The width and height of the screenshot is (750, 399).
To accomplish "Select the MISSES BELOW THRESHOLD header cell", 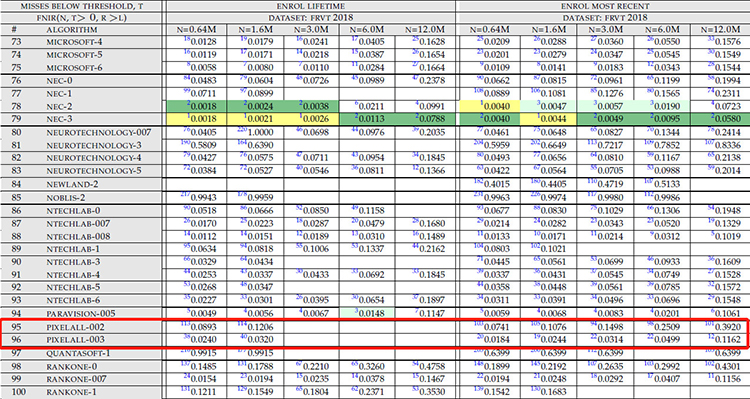I will coord(81,6).
